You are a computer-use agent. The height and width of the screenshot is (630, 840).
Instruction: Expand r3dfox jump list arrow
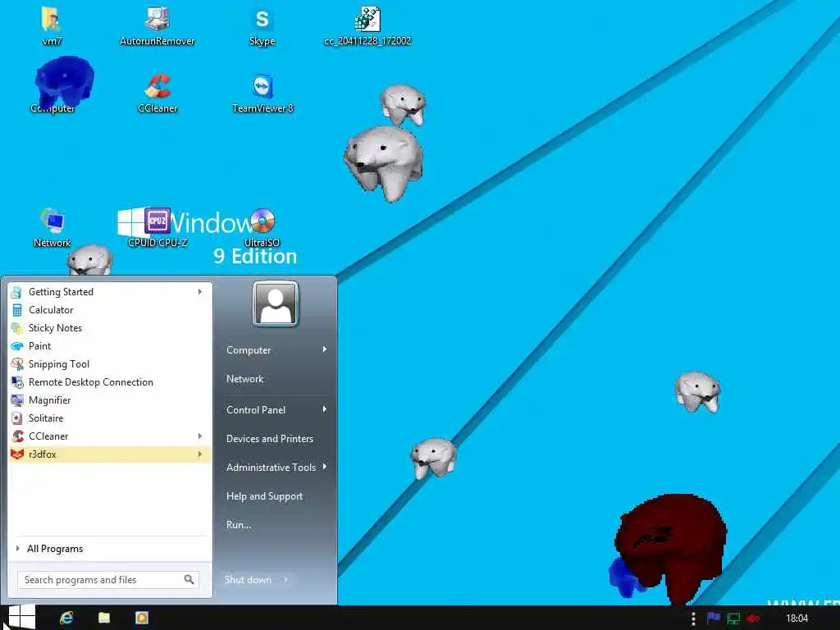[x=200, y=454]
